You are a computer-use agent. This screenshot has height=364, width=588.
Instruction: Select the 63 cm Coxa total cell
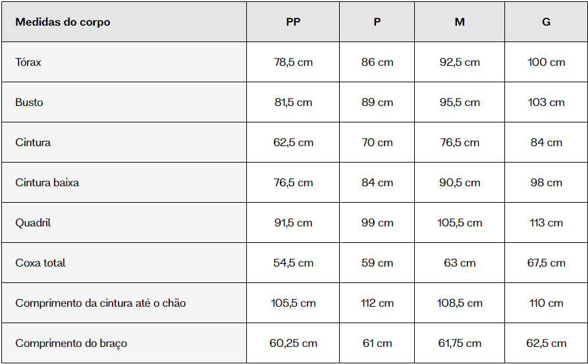tap(460, 263)
